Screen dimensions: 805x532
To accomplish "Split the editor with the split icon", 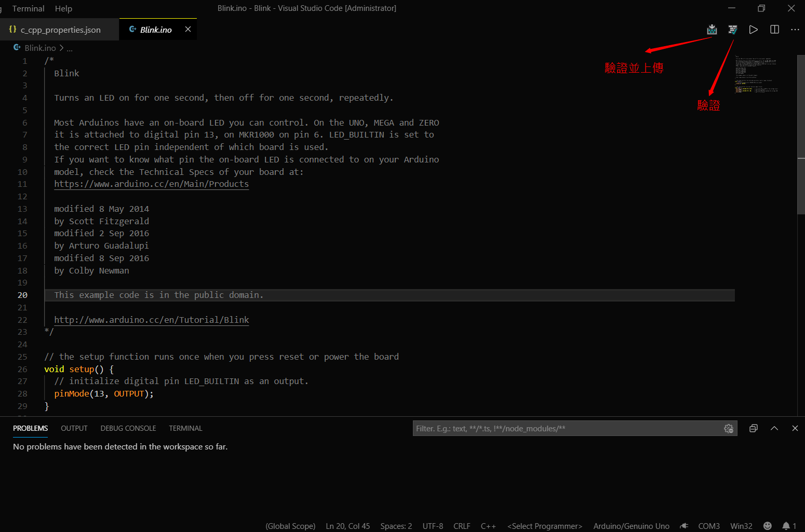I will click(774, 30).
